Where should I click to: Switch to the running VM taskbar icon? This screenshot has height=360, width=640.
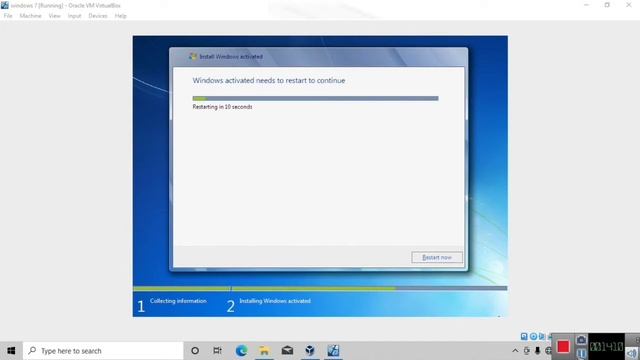click(x=333, y=351)
